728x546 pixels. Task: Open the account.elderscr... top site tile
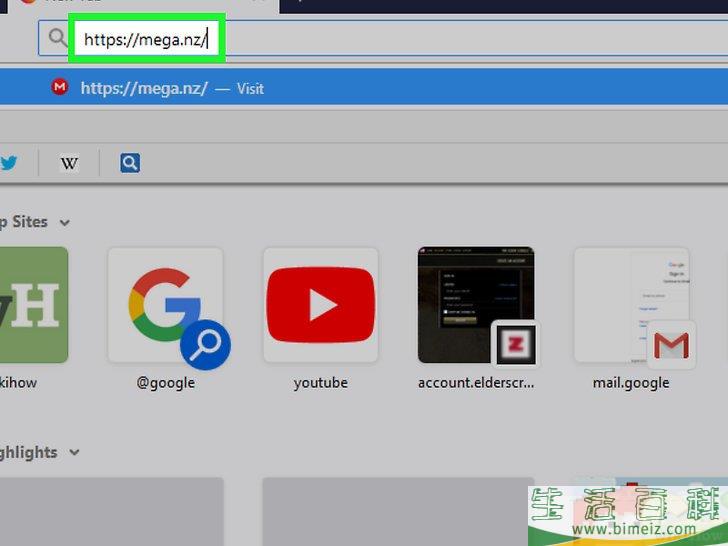point(476,305)
